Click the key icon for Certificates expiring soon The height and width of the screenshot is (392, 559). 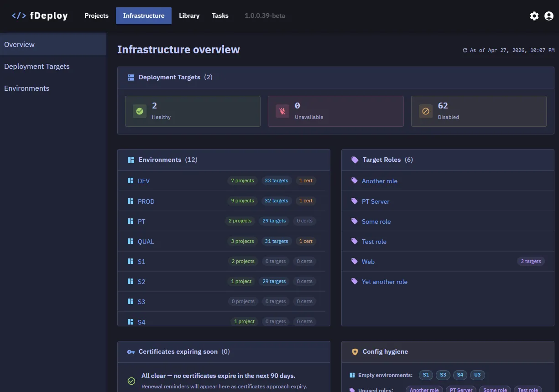click(131, 352)
